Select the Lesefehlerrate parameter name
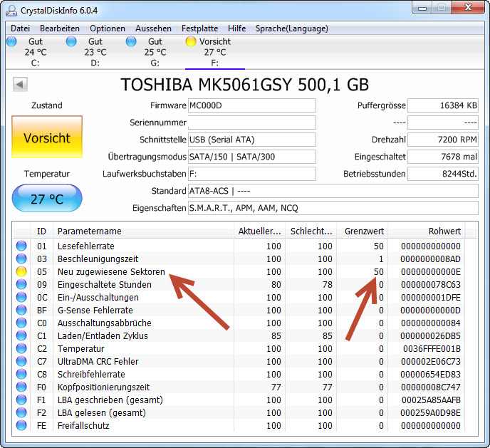The image size is (490, 448). pos(86,246)
